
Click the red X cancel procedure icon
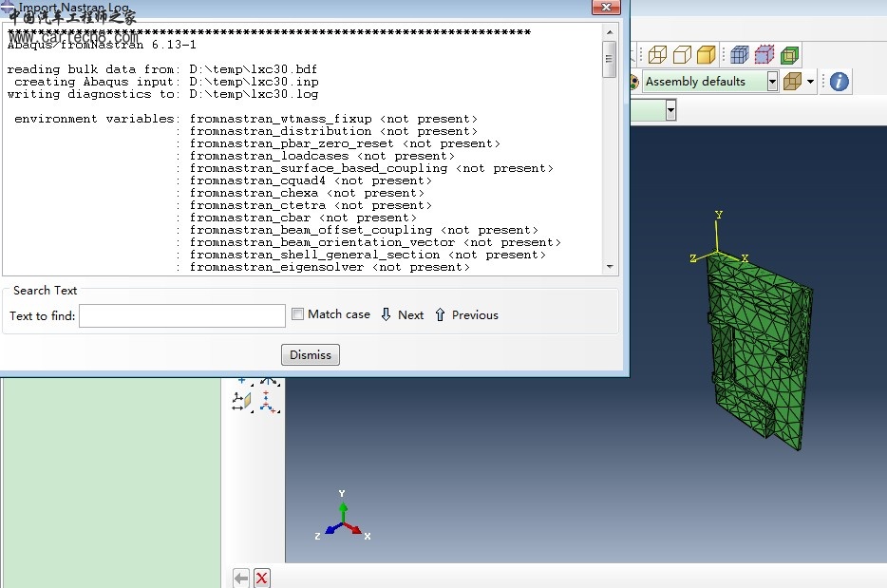pyautogui.click(x=262, y=578)
